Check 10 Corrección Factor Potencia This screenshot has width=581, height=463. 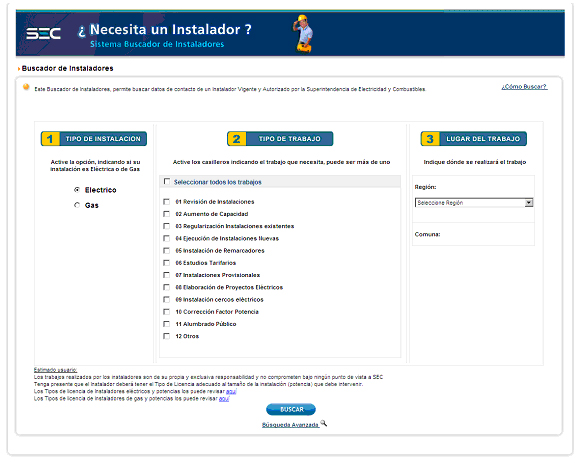(166, 312)
